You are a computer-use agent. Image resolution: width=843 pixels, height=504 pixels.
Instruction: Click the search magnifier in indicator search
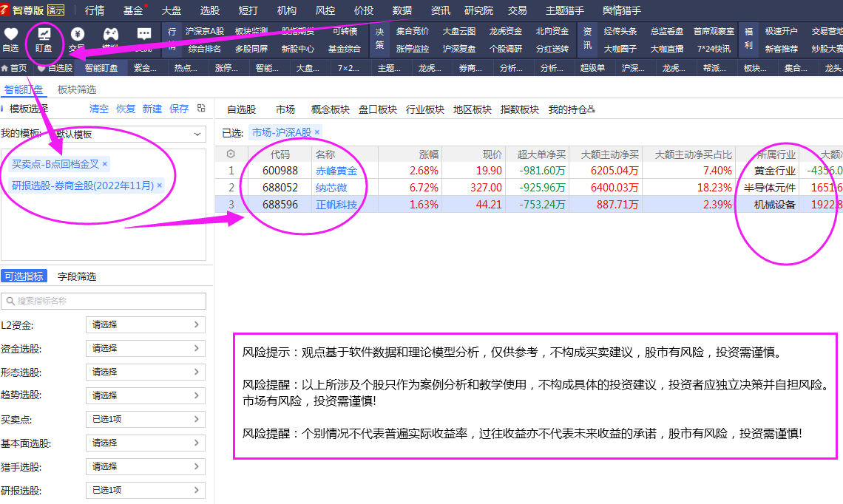(x=11, y=301)
